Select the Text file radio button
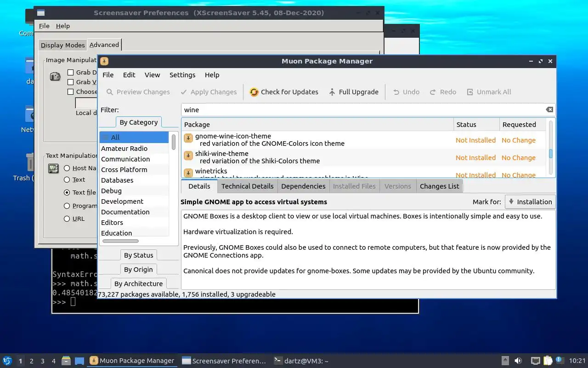 click(67, 193)
